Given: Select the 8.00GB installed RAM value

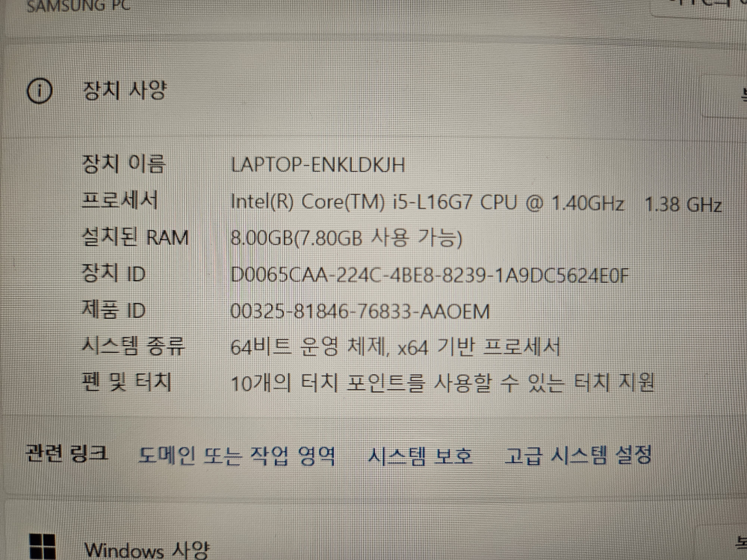Looking at the screenshot, I should (x=347, y=237).
